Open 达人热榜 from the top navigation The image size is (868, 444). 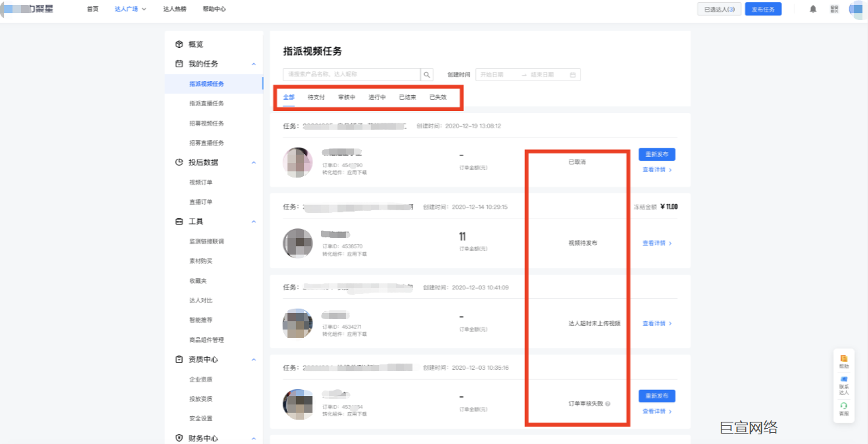pyautogui.click(x=174, y=9)
